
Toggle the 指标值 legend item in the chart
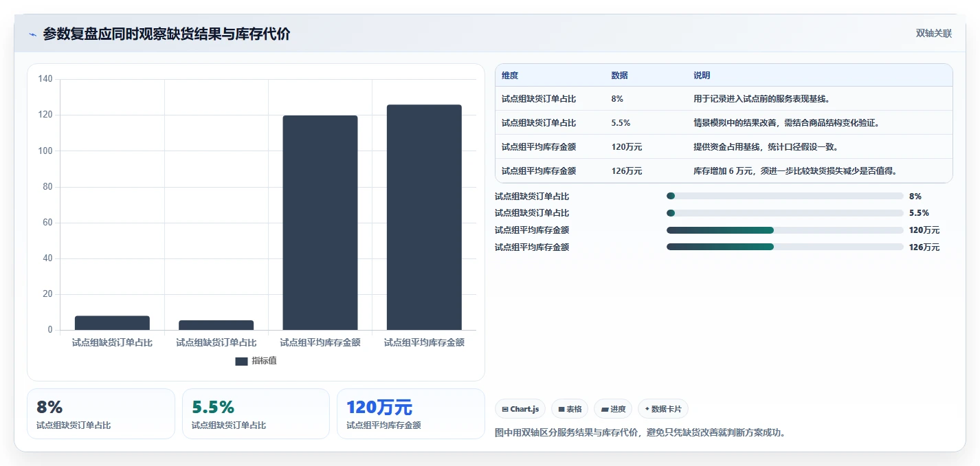pos(256,361)
